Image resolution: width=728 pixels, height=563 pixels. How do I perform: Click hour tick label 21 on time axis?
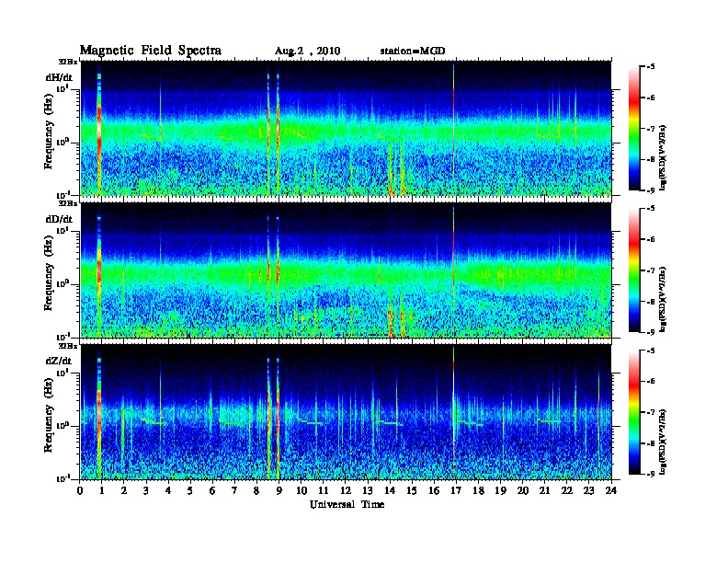(545, 491)
